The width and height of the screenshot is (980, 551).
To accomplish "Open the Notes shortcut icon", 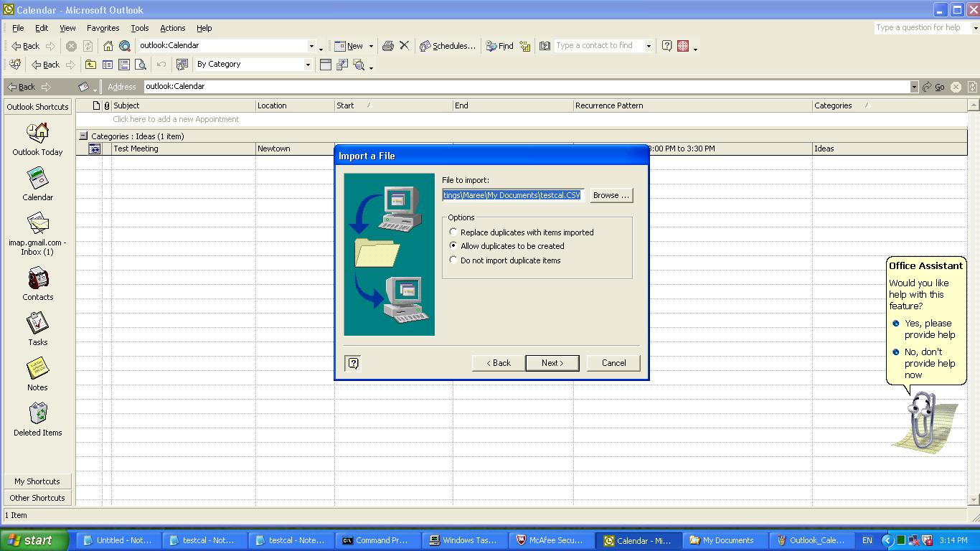I will click(x=37, y=369).
